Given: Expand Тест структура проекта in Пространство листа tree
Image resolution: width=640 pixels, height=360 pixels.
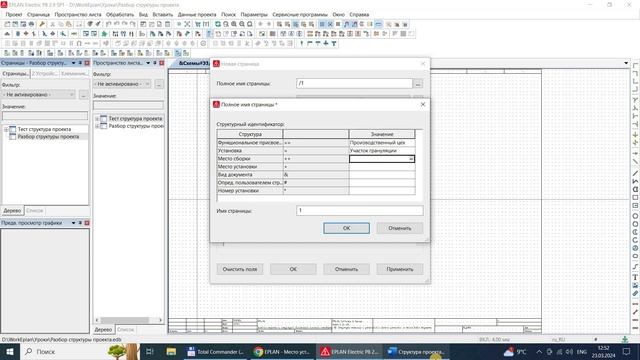Looking at the screenshot, I should click(97, 119).
